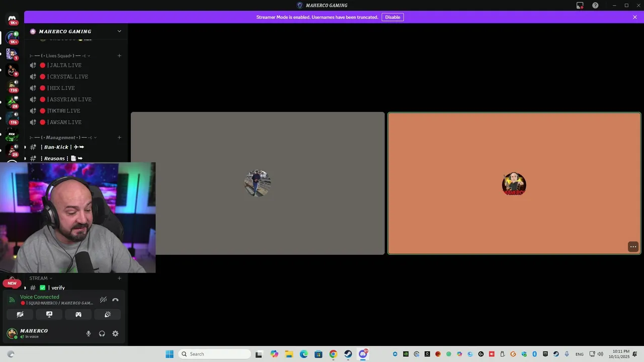Toggle headphones deafen in user panel
Screen dimensions: 644x362
[102, 333]
